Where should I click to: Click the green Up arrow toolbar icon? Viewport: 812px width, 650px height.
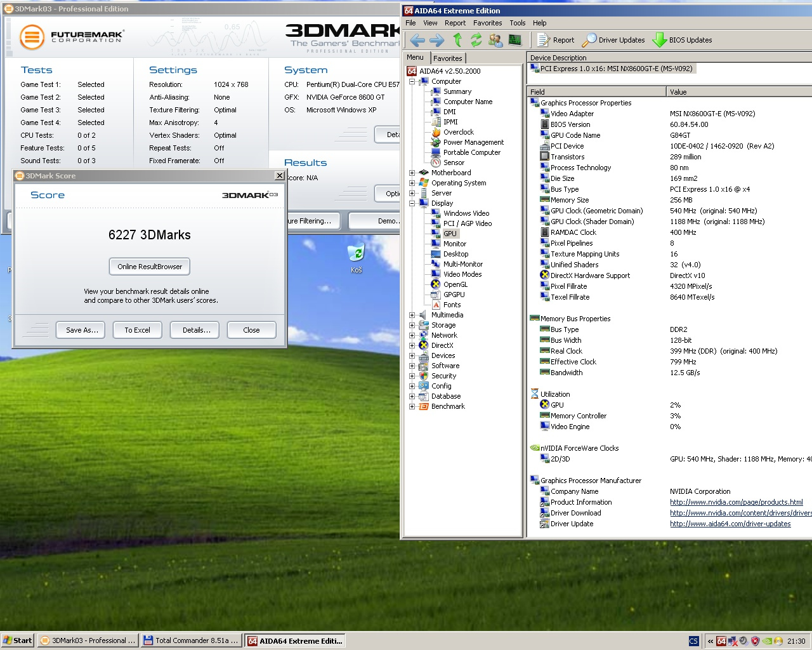point(457,40)
